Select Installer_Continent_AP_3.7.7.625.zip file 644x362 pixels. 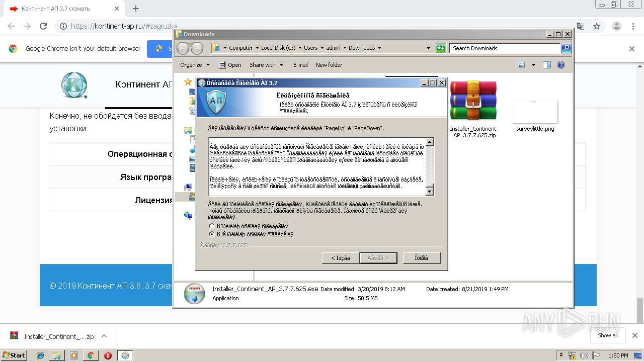(473, 110)
